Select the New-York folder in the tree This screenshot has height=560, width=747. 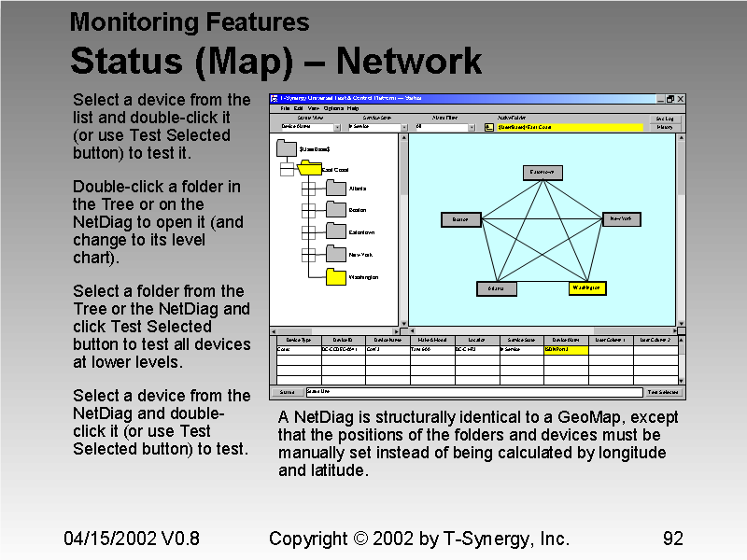(335, 254)
